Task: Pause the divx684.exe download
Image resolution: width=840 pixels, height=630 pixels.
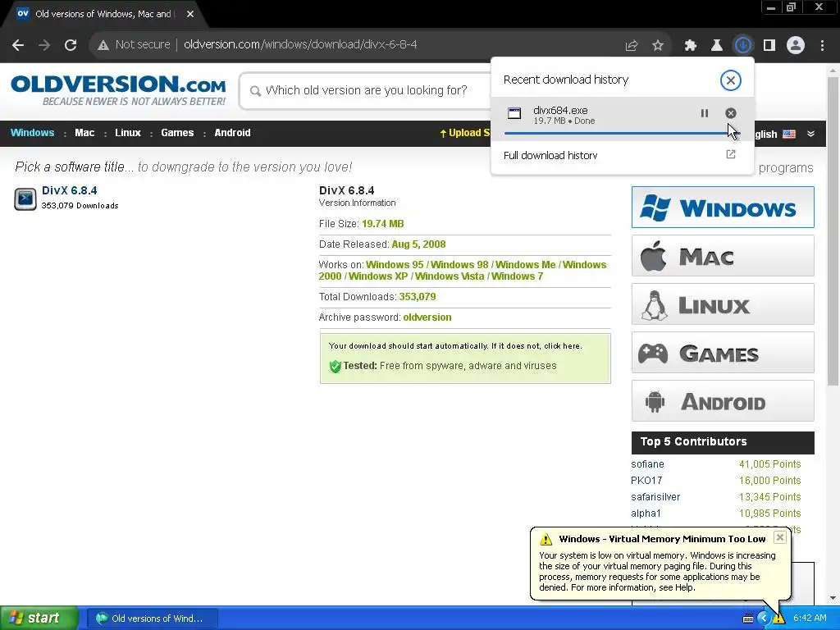Action: coord(705,113)
